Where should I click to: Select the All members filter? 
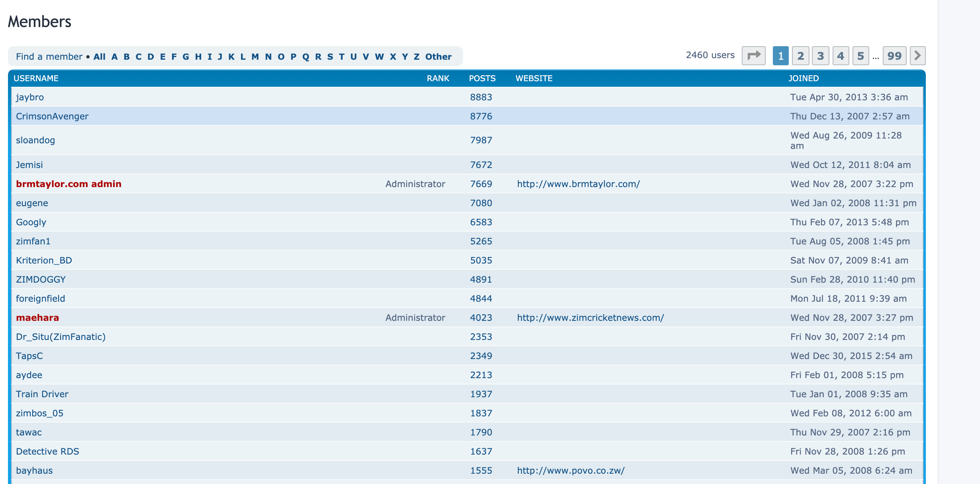99,56
